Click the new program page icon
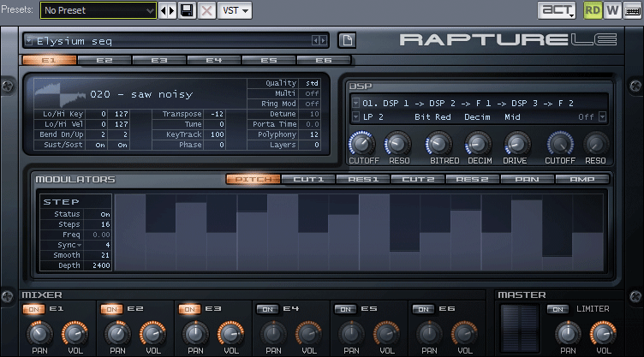This screenshot has height=357, width=644. click(x=347, y=40)
